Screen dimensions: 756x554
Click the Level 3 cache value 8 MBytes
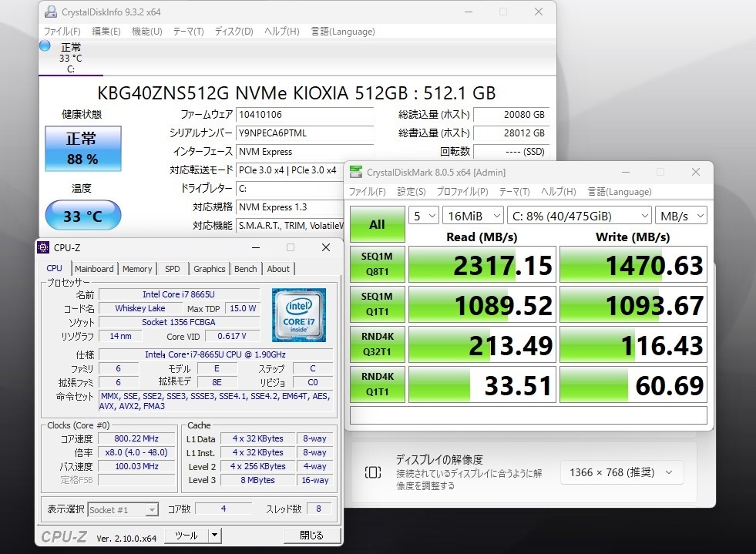[x=258, y=480]
